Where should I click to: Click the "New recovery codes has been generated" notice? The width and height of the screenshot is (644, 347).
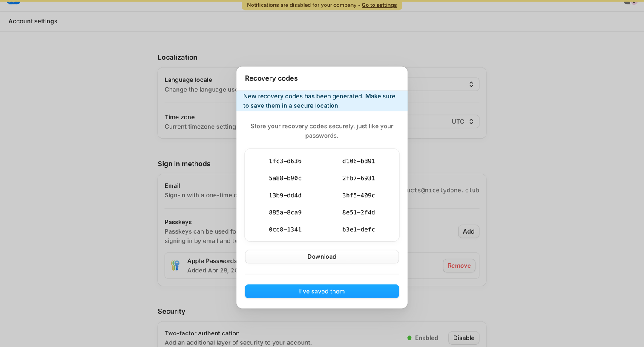pyautogui.click(x=322, y=101)
